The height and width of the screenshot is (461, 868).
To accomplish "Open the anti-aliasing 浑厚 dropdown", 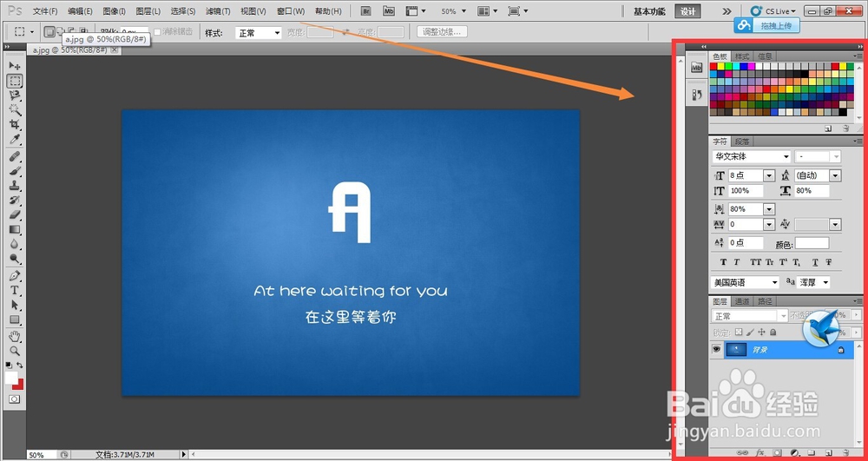I will pos(813,282).
